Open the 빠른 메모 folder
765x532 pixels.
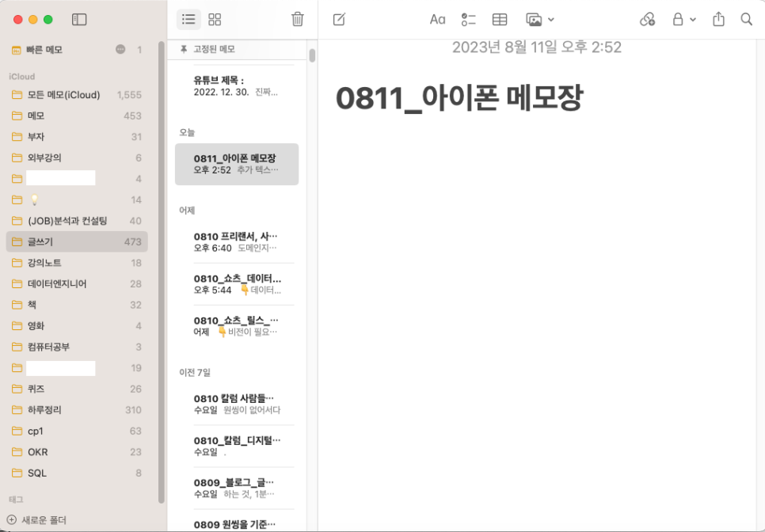[x=77, y=50]
